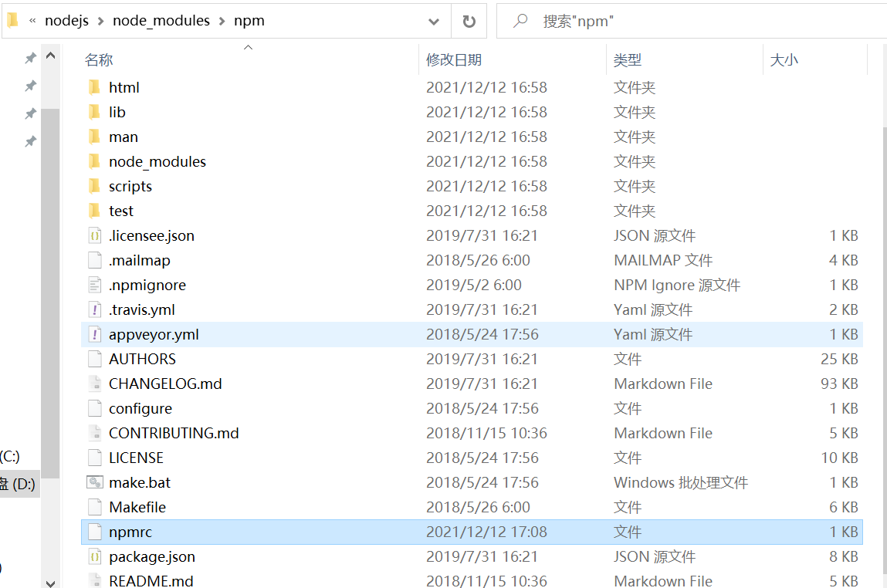This screenshot has height=588, width=887.
Task: Click the Makefile file icon
Action: (94, 507)
